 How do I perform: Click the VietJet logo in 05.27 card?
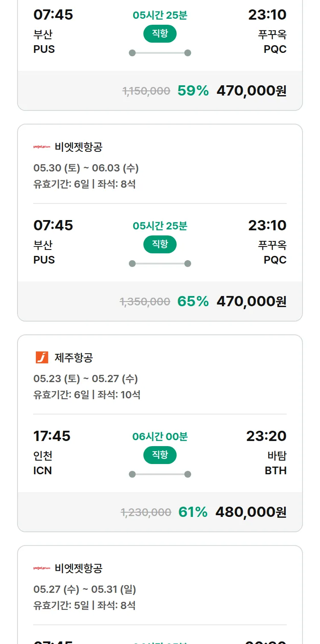tap(42, 569)
